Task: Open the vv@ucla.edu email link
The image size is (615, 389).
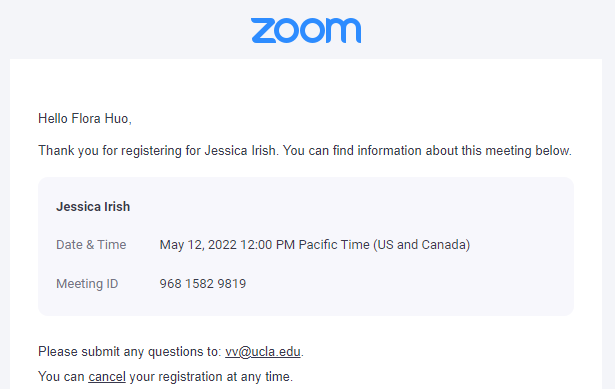Action: [263, 352]
